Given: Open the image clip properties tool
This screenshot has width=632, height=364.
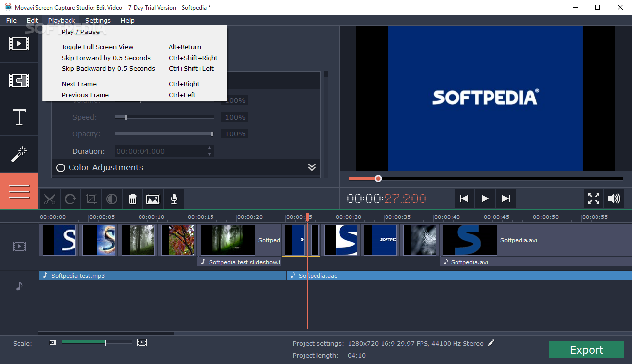Looking at the screenshot, I should 153,199.
